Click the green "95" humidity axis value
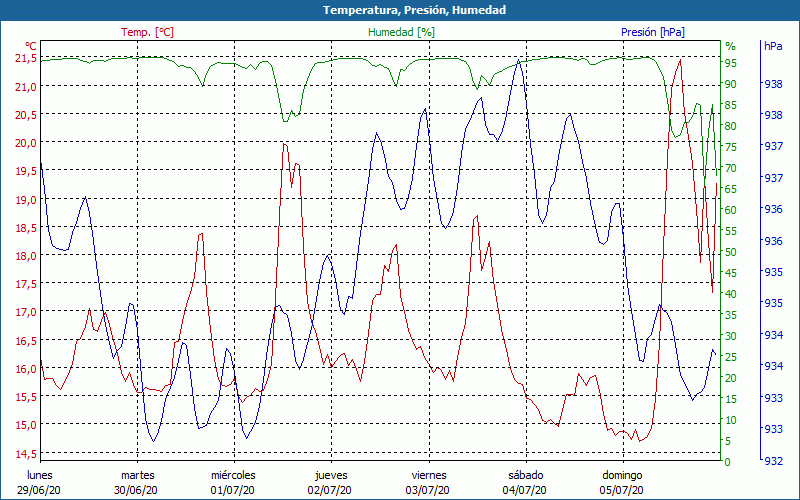The width and height of the screenshot is (800, 500). (x=730, y=63)
